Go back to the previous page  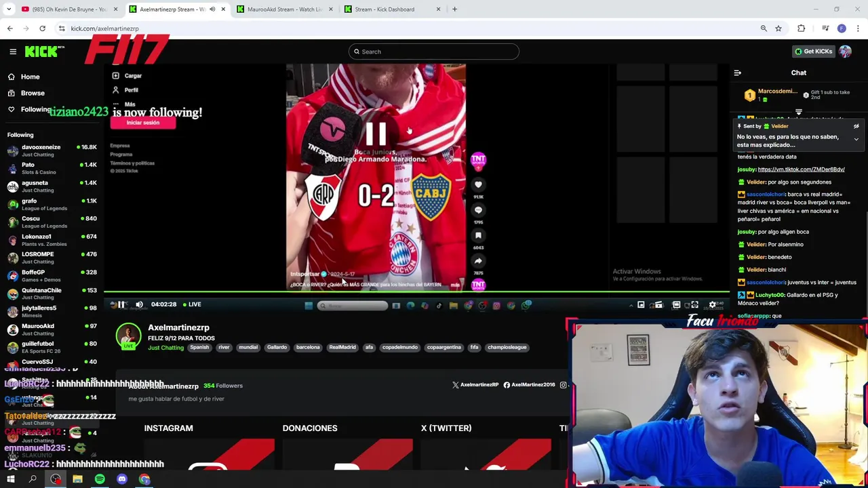[x=9, y=28]
